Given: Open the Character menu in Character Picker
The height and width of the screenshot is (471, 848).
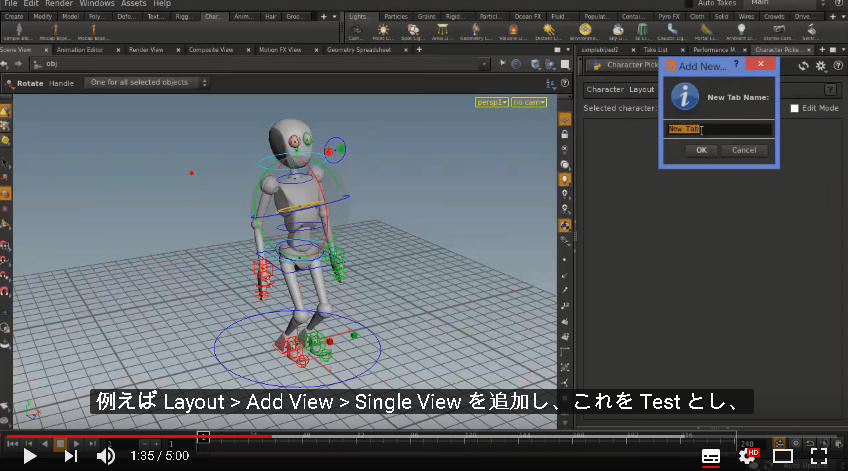Looking at the screenshot, I should [605, 90].
